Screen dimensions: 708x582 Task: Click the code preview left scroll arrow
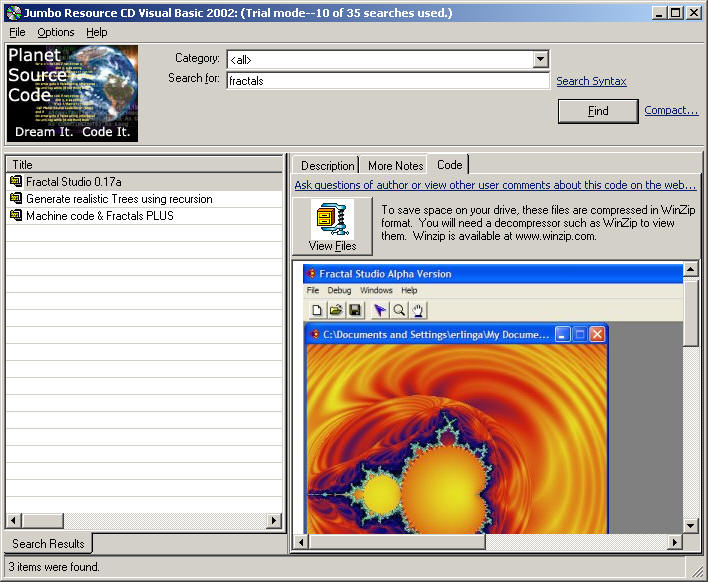(301, 542)
